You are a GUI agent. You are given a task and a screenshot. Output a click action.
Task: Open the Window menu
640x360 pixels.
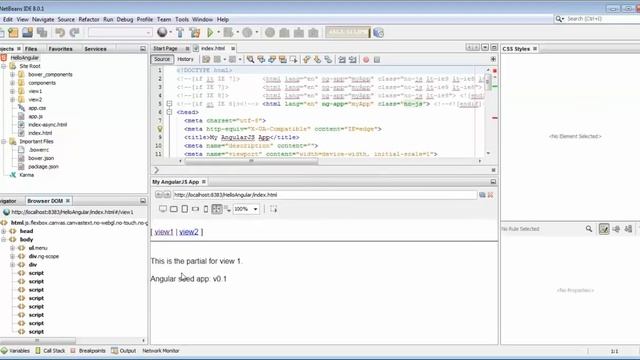[x=202, y=19]
